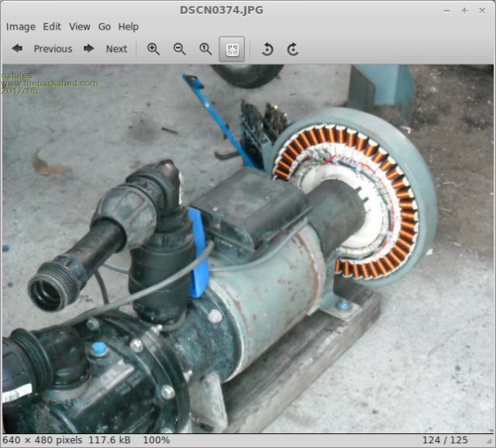Click the Previous text label
496x448 pixels.
(53, 49)
